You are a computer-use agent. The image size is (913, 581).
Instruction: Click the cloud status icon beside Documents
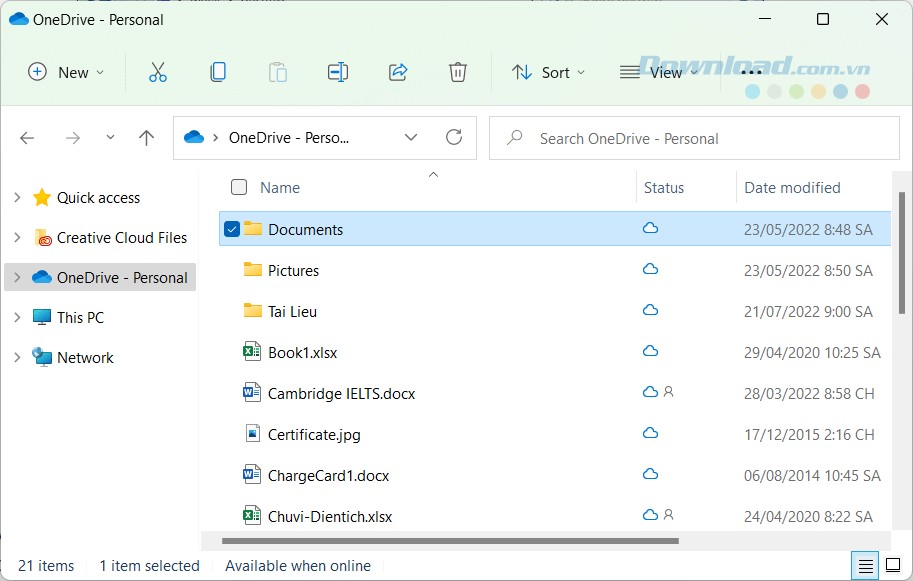[651, 228]
